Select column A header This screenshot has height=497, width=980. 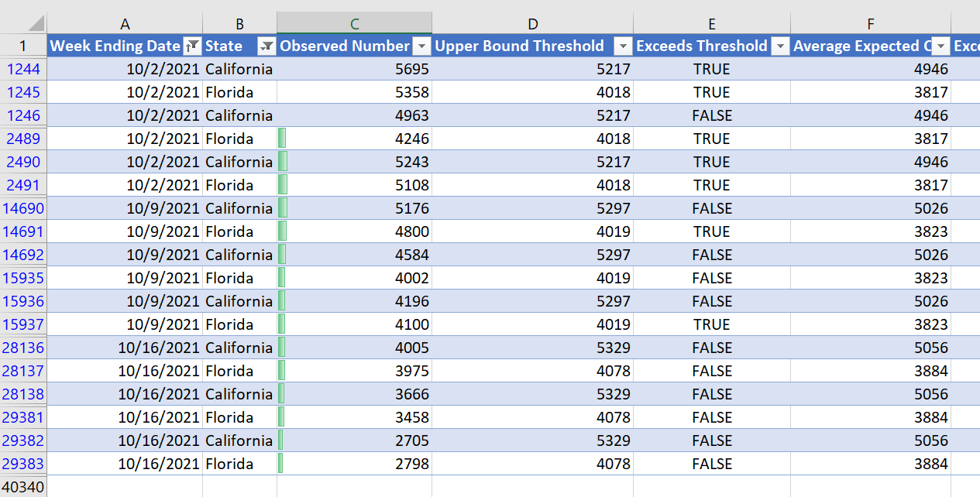pyautogui.click(x=125, y=24)
